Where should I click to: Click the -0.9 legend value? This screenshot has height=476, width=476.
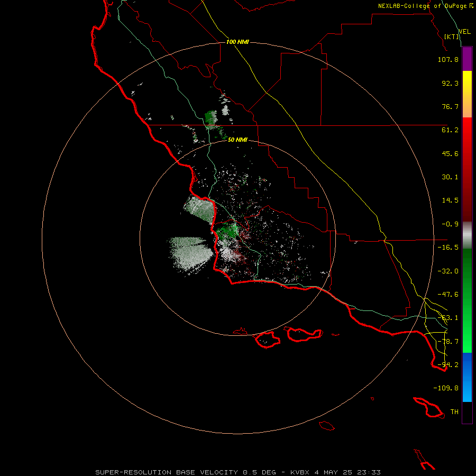(450, 224)
